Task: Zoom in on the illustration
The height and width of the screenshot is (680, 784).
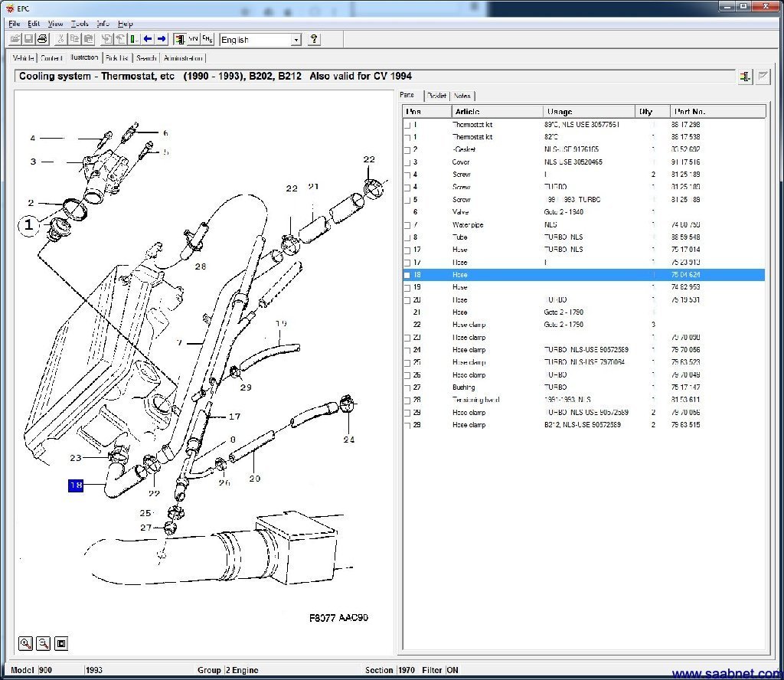Action: coord(25,643)
